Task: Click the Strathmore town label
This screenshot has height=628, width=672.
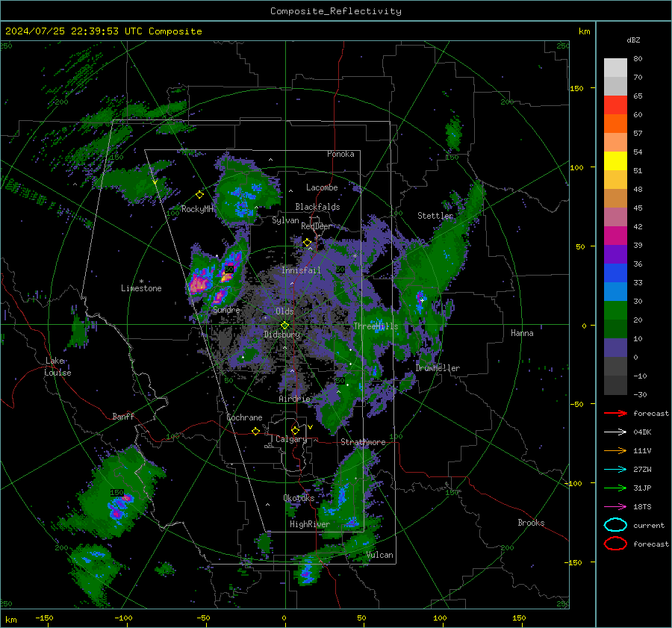Action: pos(363,442)
